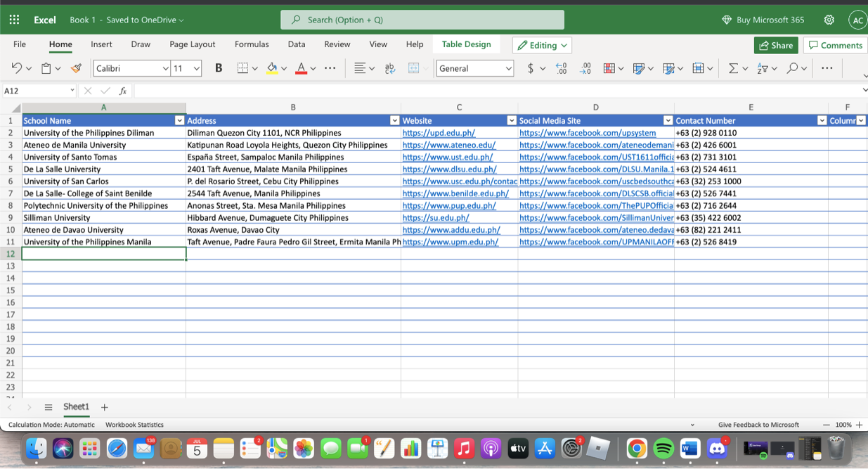Zoom in with plus icon
The width and height of the screenshot is (868, 469).
click(x=860, y=425)
